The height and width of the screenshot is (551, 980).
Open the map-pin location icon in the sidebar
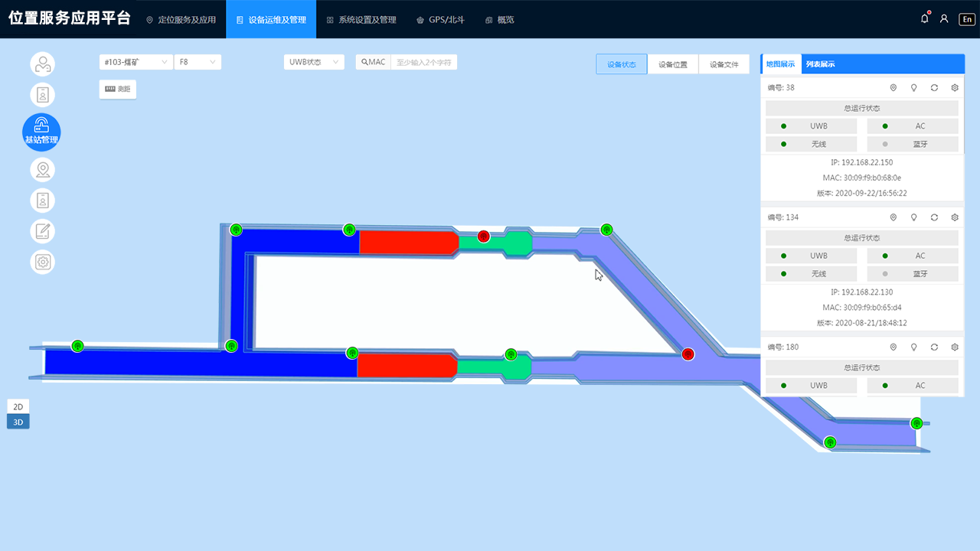click(x=43, y=169)
